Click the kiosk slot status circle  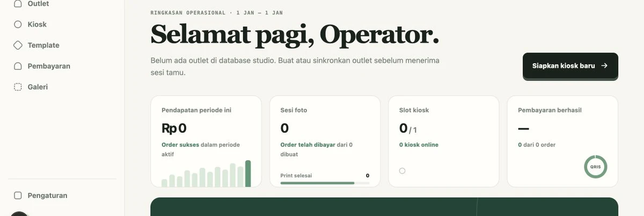[x=402, y=171]
